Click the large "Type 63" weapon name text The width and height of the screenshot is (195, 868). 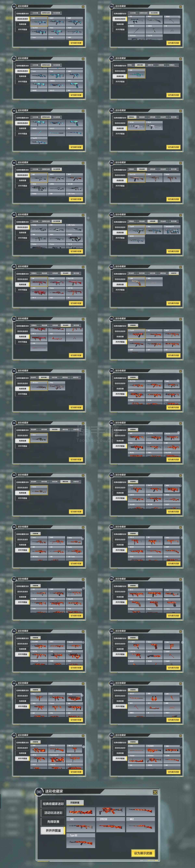74,835
